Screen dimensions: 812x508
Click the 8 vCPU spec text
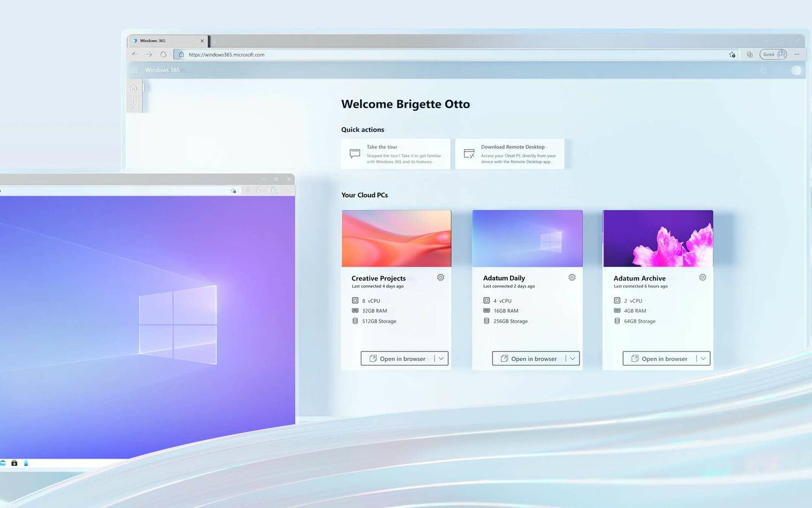371,301
